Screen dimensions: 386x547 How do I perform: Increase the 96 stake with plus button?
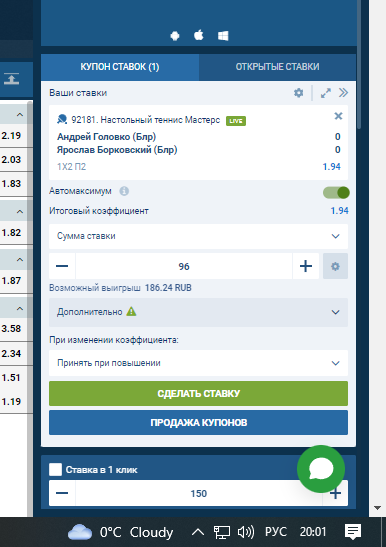306,266
